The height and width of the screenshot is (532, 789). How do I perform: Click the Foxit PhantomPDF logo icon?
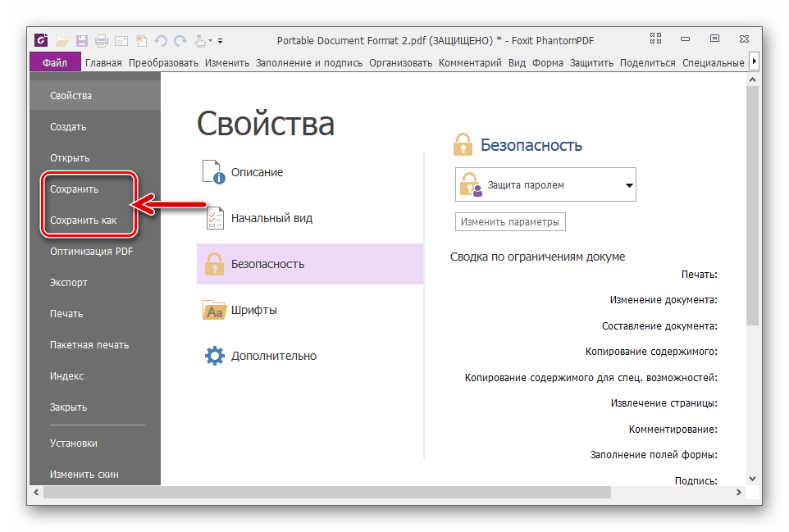coord(42,40)
